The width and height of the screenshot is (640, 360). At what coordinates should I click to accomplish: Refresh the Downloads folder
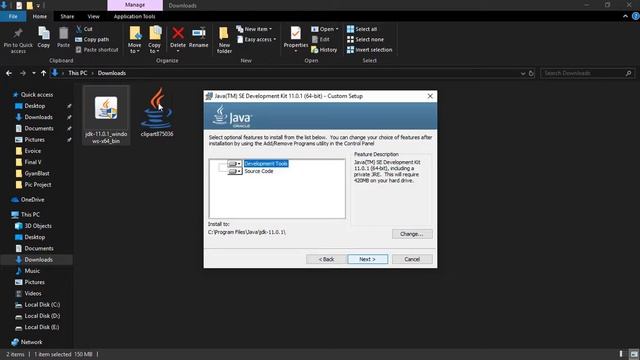(x=531, y=73)
